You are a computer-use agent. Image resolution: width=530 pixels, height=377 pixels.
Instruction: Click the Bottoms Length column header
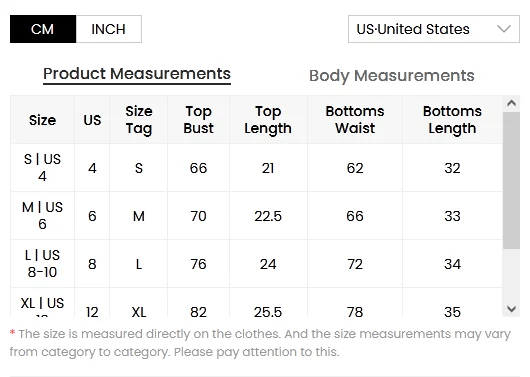pos(452,120)
